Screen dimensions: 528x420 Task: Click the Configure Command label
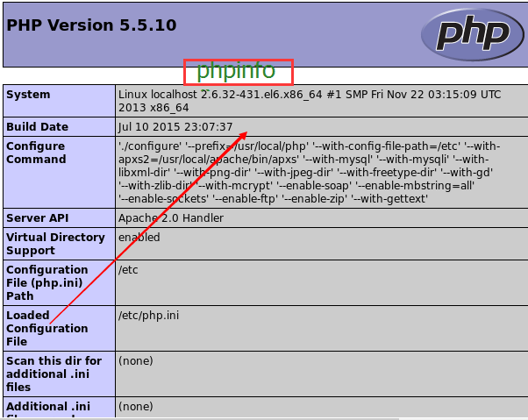[36, 153]
